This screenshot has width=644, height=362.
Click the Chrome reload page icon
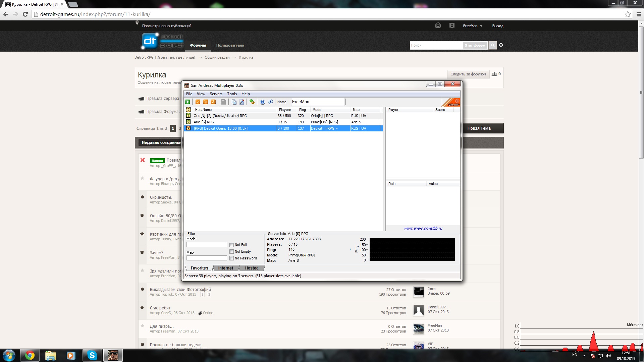[25, 14]
